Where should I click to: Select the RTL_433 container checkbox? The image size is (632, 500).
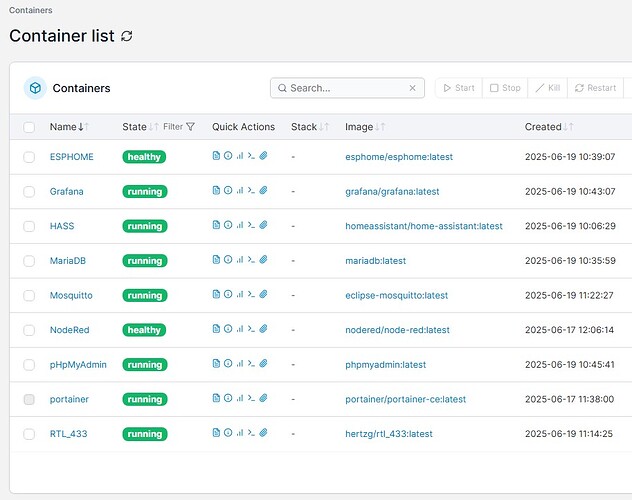pyautogui.click(x=29, y=434)
